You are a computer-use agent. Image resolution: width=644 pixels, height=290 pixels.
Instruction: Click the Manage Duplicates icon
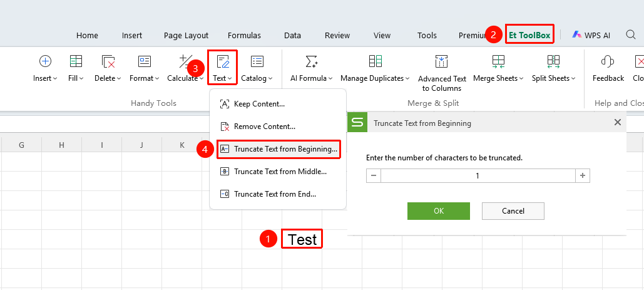tap(376, 61)
